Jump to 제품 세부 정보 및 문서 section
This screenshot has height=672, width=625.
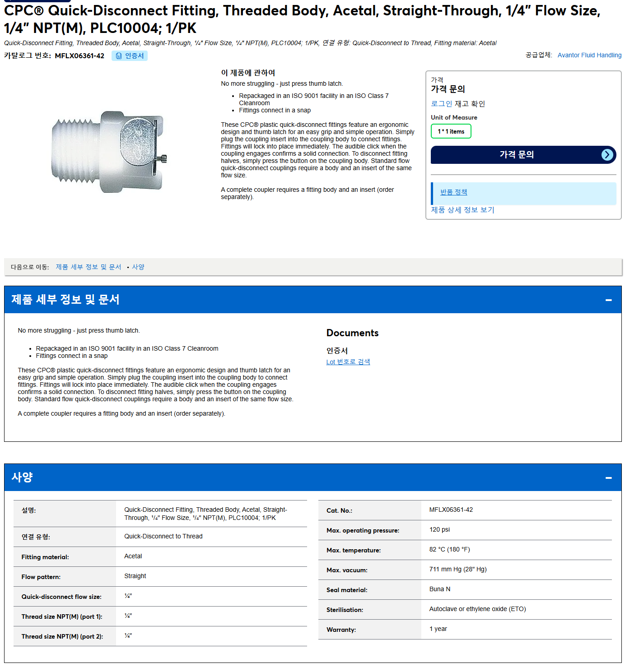pos(89,267)
